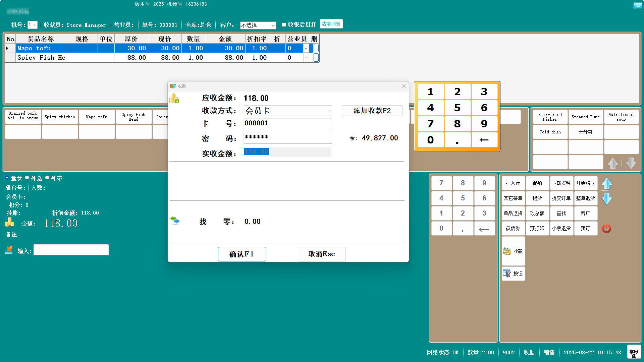This screenshot has width=644, height=362.
Task: Expand 营业员 dropdown in Mapo tofu row
Action: (x=306, y=48)
